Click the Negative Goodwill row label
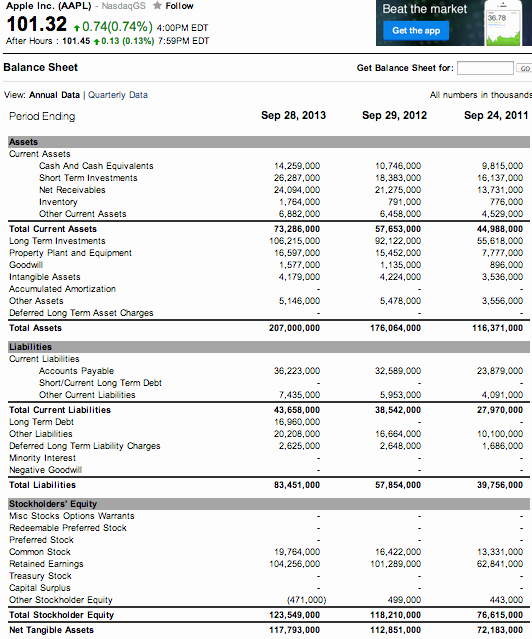 46,470
